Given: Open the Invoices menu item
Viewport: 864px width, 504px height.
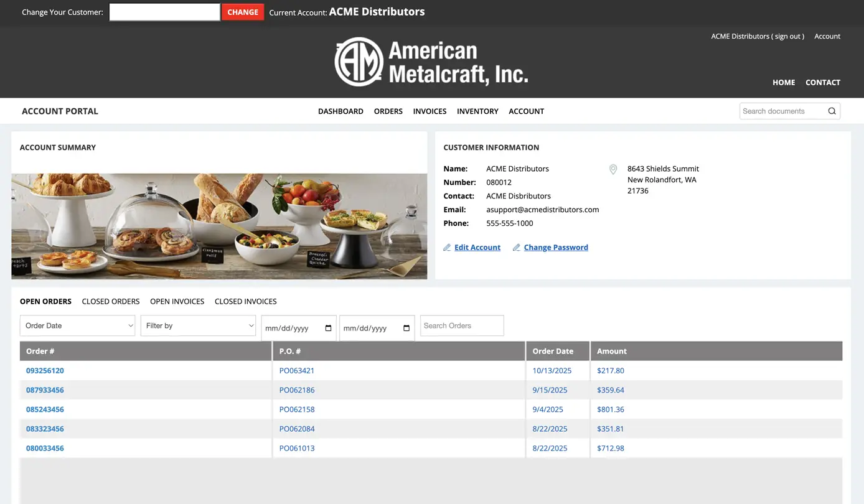Looking at the screenshot, I should pos(430,111).
